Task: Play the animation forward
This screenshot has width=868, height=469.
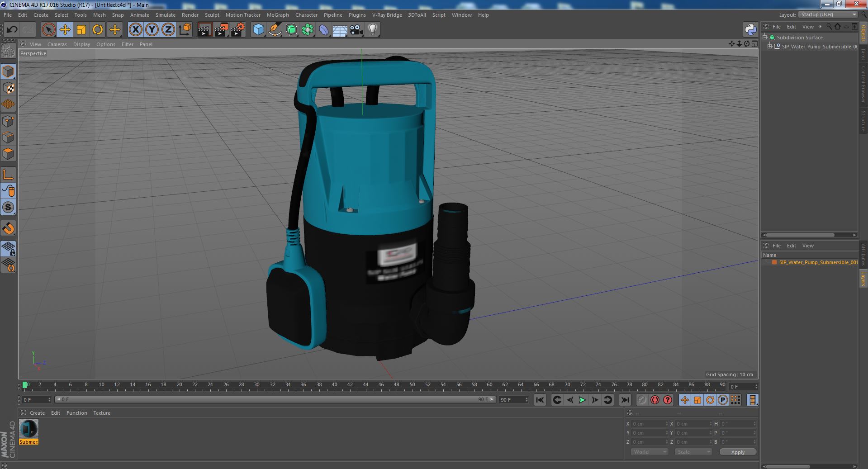Action: 582,400
